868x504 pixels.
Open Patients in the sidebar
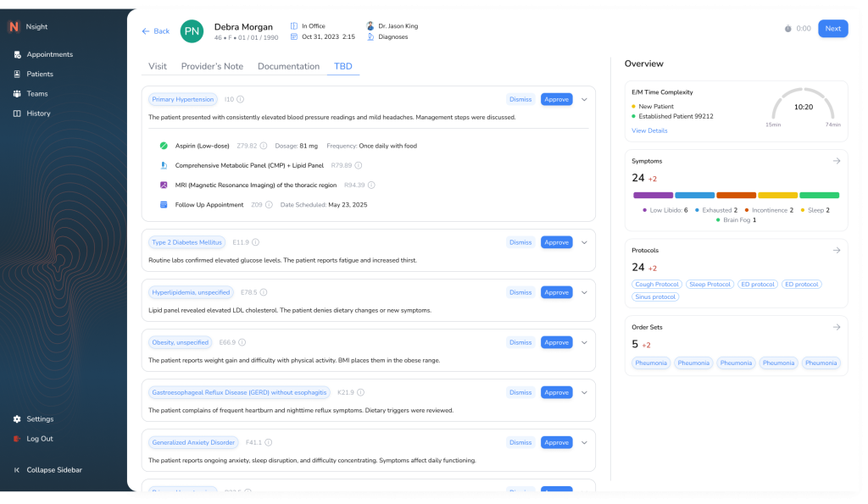40,74
